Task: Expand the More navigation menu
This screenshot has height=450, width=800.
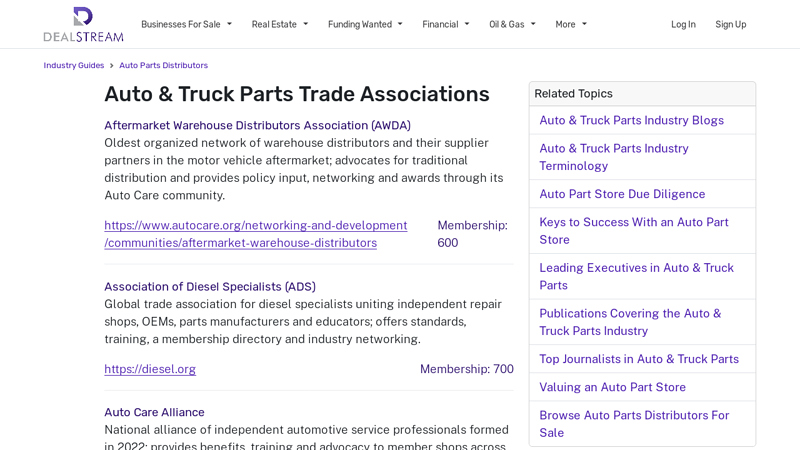Action: (x=571, y=24)
